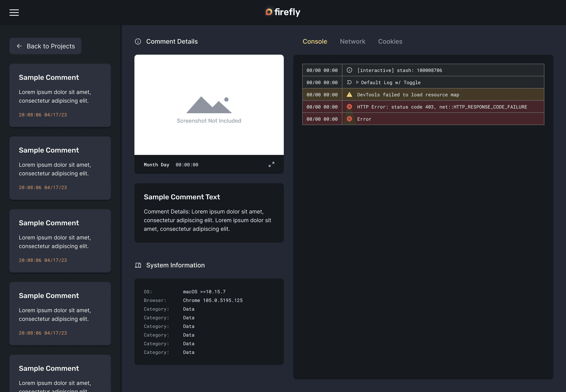Click the error icon on HTTP Error row
The height and width of the screenshot is (392, 566).
349,107
